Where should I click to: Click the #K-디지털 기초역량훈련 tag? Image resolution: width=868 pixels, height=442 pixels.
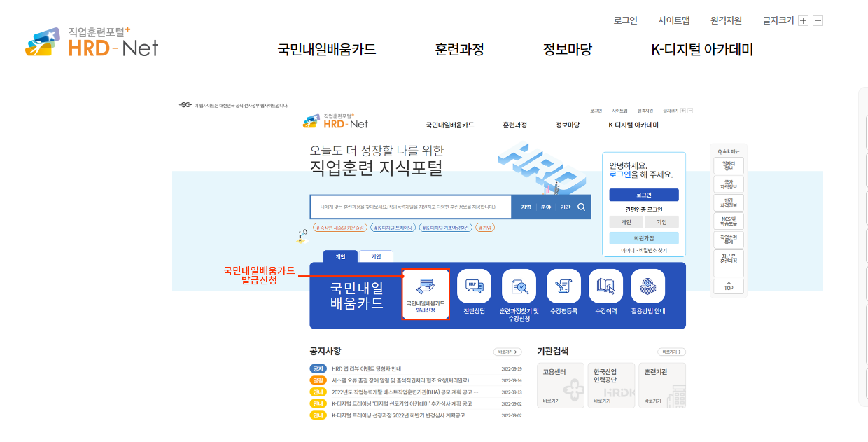point(445,228)
